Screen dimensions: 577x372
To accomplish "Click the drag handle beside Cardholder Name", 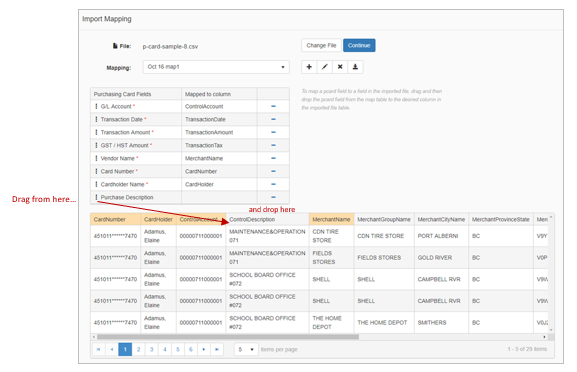I will click(x=96, y=184).
